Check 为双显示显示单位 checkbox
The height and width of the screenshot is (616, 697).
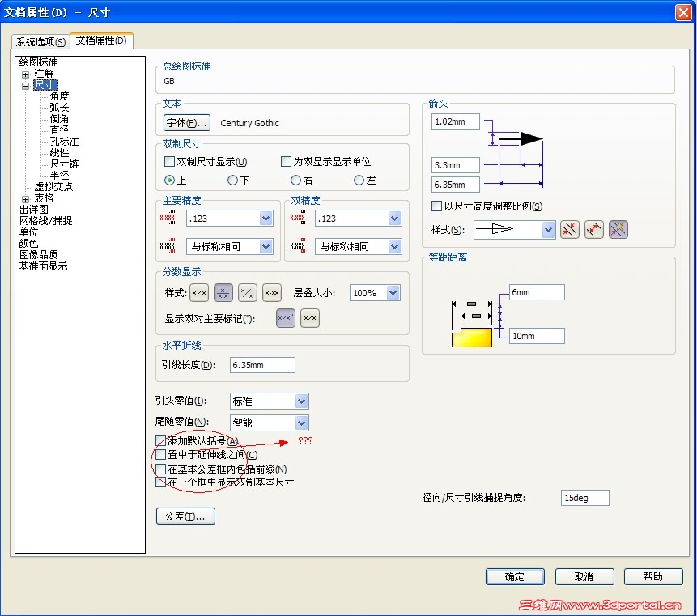click(286, 161)
